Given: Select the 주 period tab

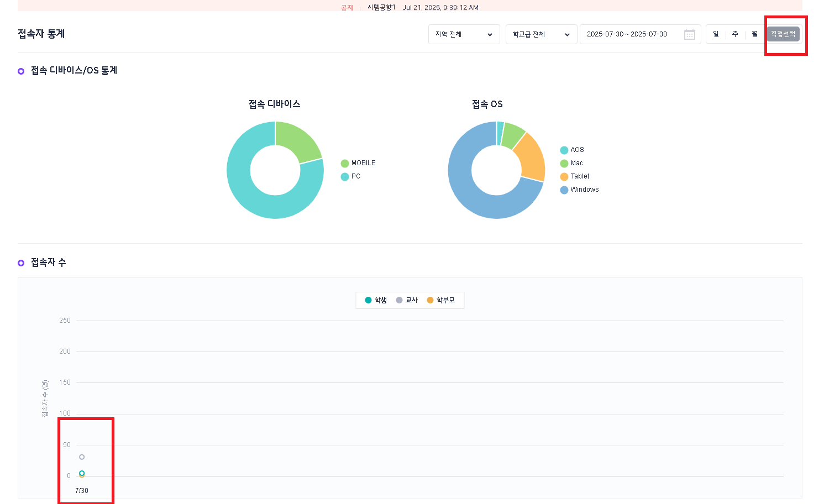Looking at the screenshot, I should tap(735, 34).
